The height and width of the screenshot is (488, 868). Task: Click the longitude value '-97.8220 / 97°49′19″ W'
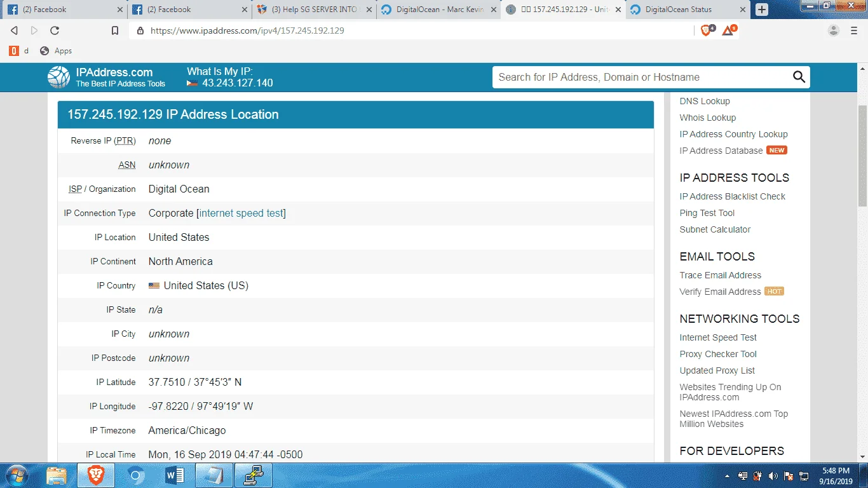(201, 407)
